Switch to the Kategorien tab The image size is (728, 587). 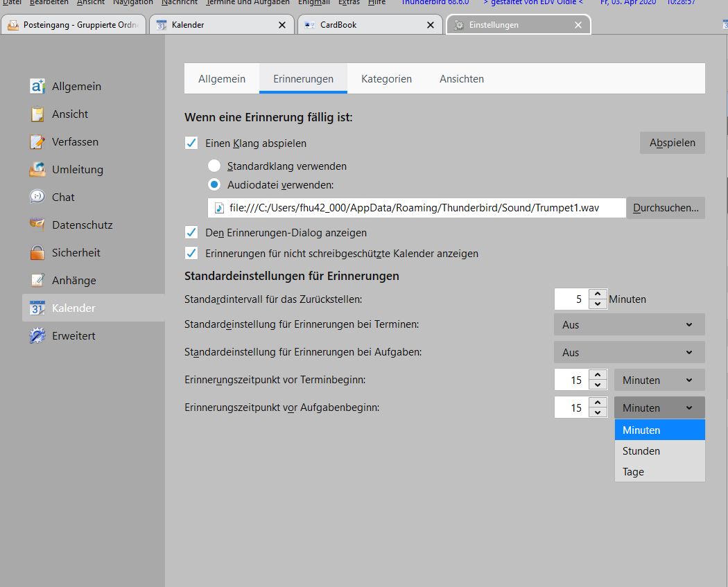point(386,79)
